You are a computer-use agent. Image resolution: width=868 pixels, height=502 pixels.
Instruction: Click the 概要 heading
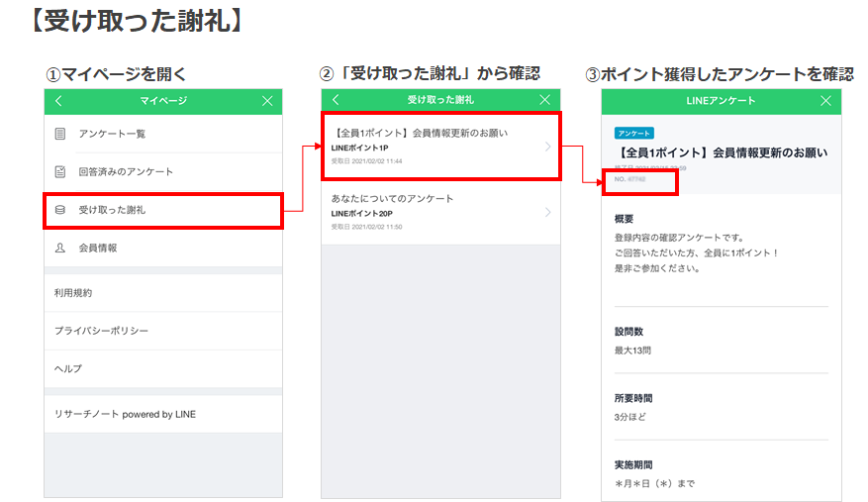tap(624, 219)
